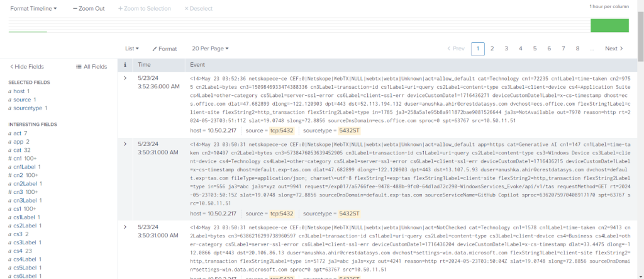Click the Zoom Out timeline button
644x279 pixels.
pyautogui.click(x=89, y=8)
